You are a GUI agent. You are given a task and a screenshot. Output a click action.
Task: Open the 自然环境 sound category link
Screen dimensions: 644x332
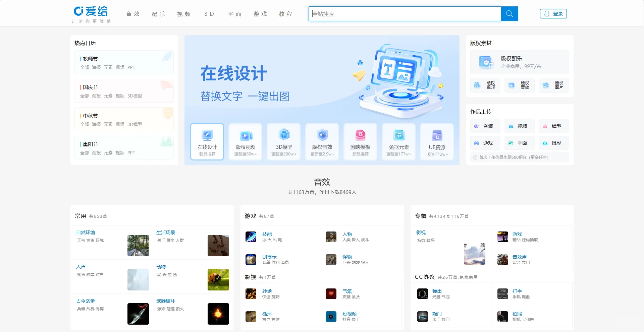click(x=86, y=232)
